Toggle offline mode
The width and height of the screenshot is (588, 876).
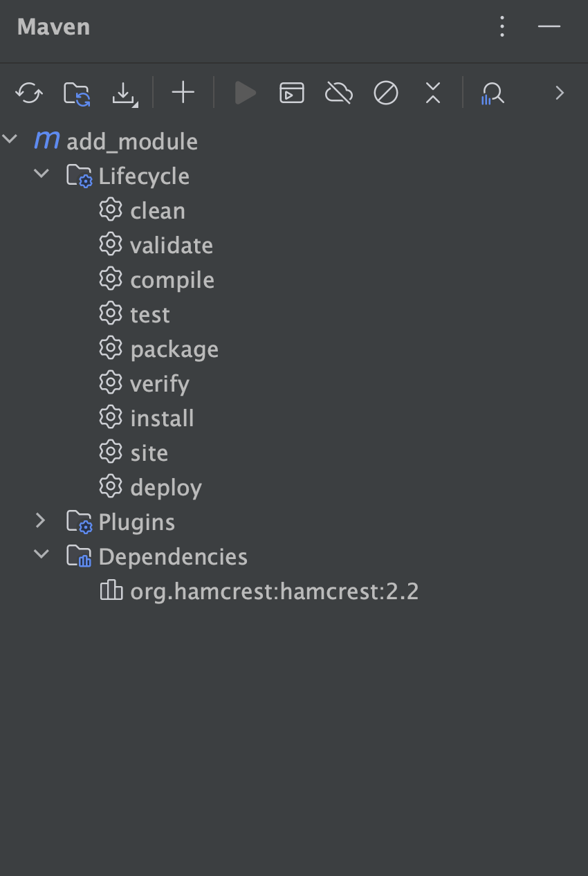338,93
